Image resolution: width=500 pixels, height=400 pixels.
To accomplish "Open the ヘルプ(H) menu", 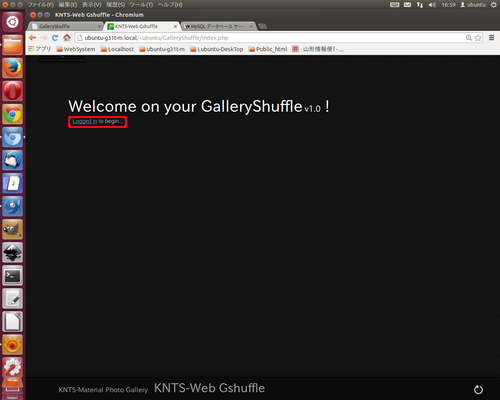I will (x=170, y=5).
